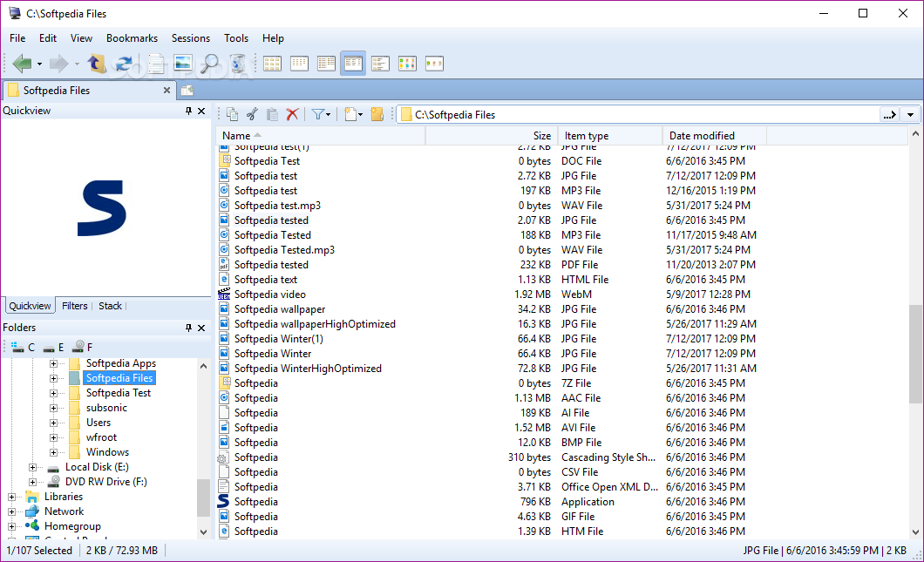
Task: Select drive E in Folders panel
Action: pyautogui.click(x=54, y=347)
